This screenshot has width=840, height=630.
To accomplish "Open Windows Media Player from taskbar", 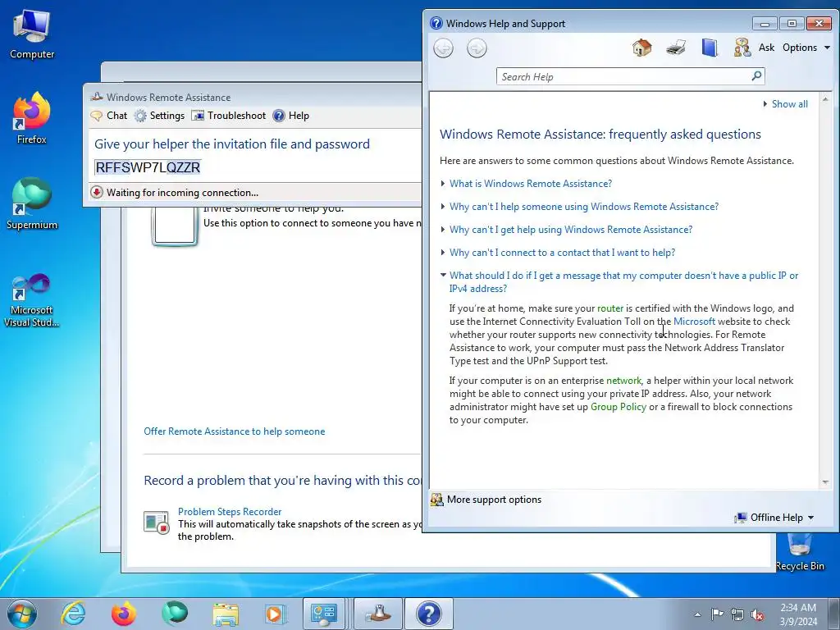I will point(276,614).
